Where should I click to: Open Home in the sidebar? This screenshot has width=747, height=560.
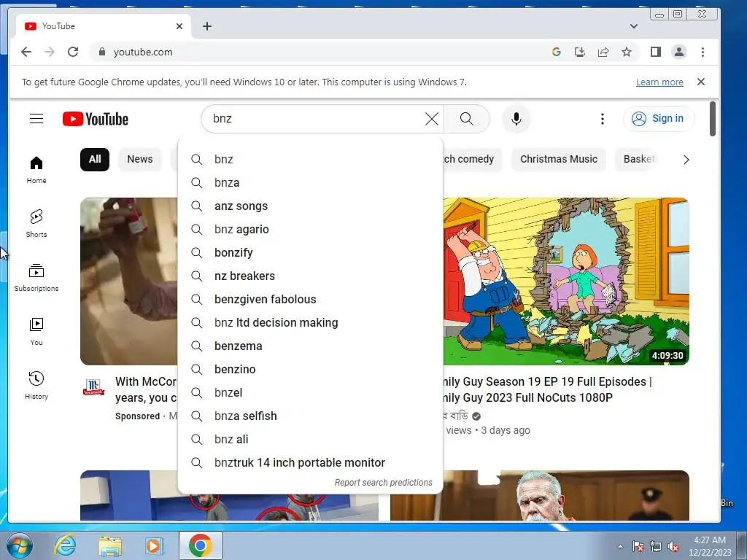click(36, 170)
